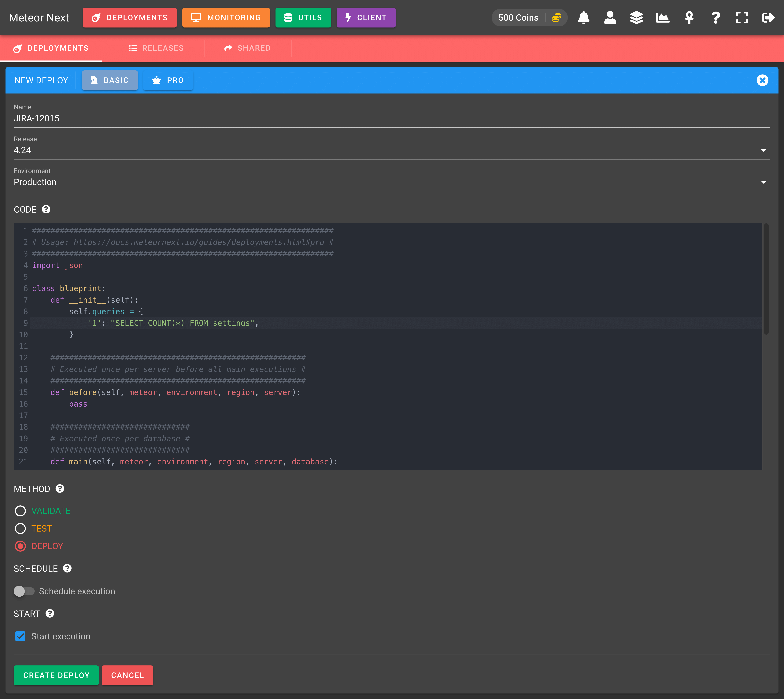
Task: Click the Meteor Next logo text
Action: click(39, 18)
